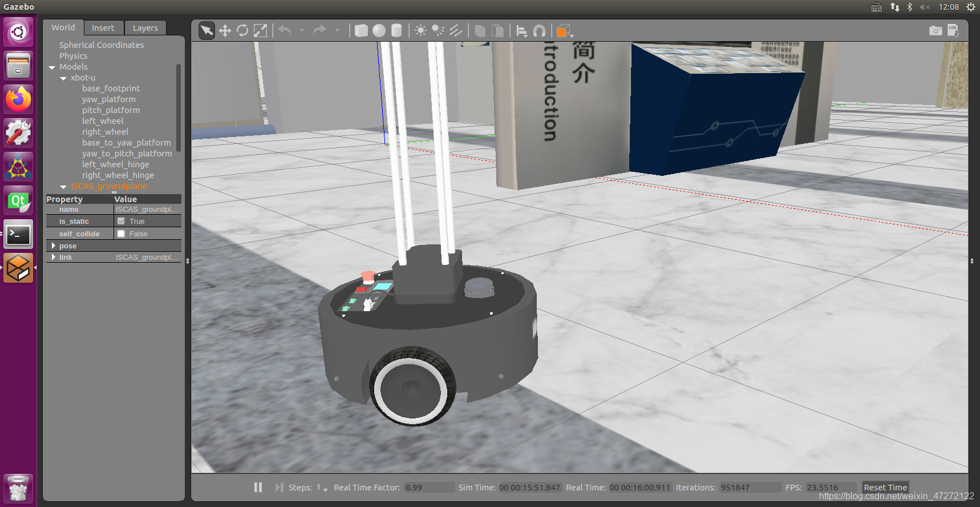
Task: Insert a box shape
Action: [361, 30]
